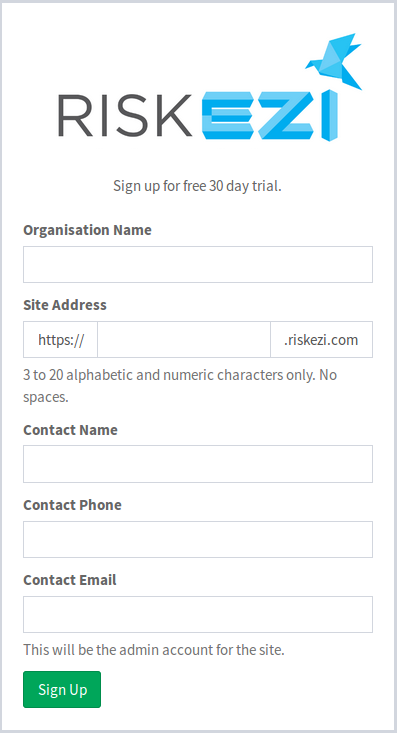Viewport: 397px width, 733px height.
Task: Click the https:// prefix addon
Action: point(61,339)
